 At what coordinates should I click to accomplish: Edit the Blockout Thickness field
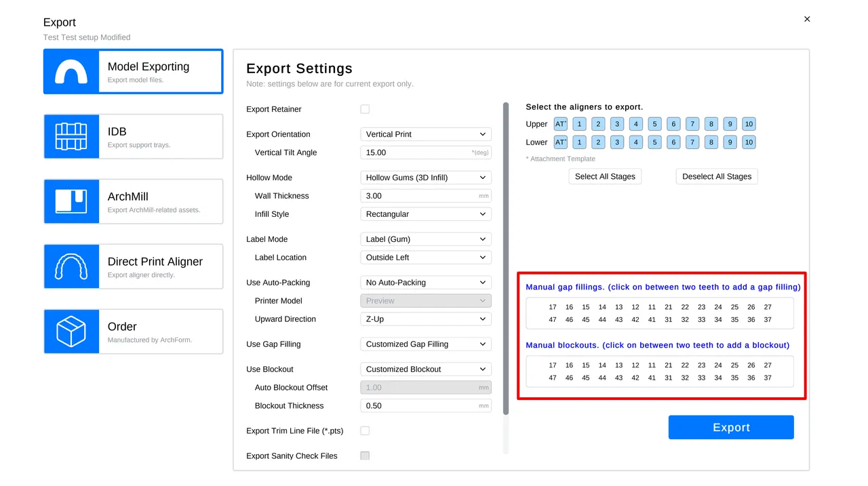point(426,406)
